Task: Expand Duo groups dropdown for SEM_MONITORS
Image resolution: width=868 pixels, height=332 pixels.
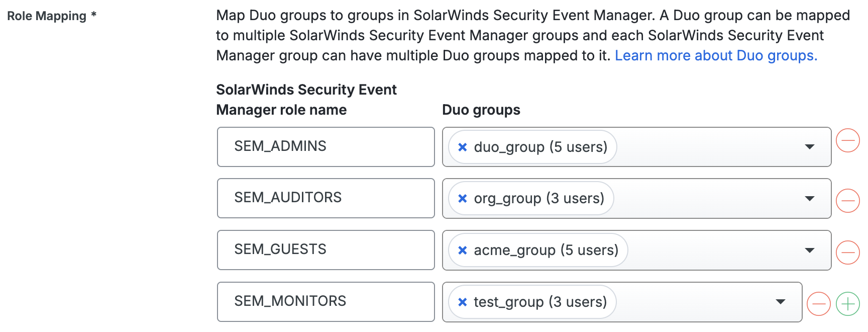Action: click(780, 302)
